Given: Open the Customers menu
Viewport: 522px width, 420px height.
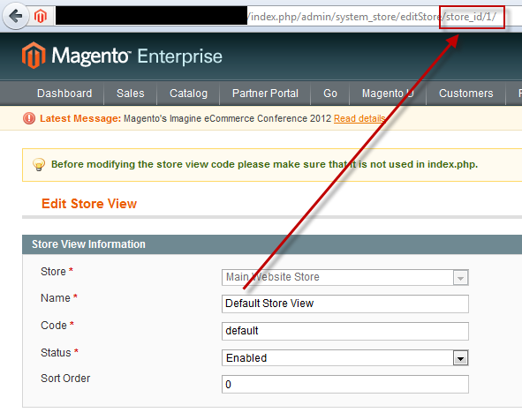Looking at the screenshot, I should click(466, 94).
